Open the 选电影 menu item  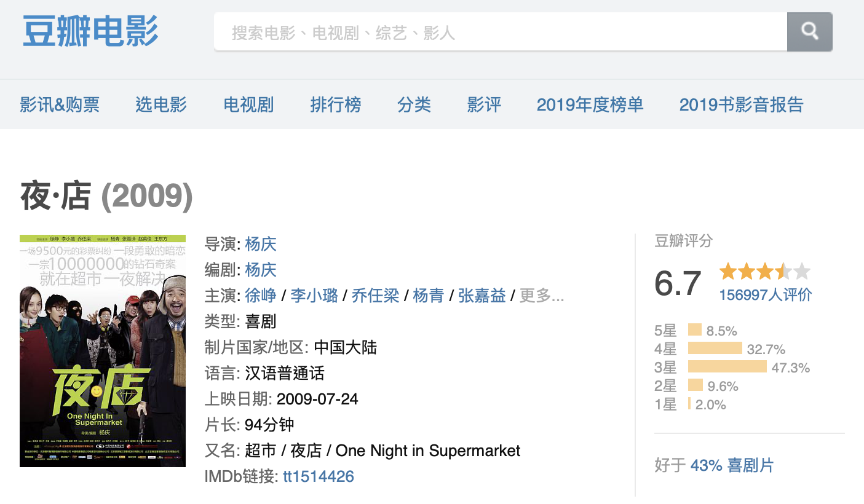[x=161, y=104]
